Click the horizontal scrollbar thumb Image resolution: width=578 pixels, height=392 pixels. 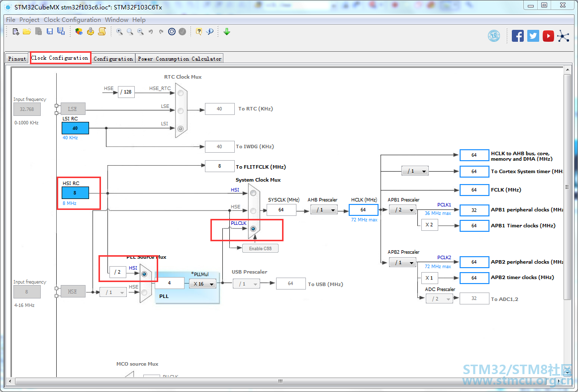(x=280, y=381)
